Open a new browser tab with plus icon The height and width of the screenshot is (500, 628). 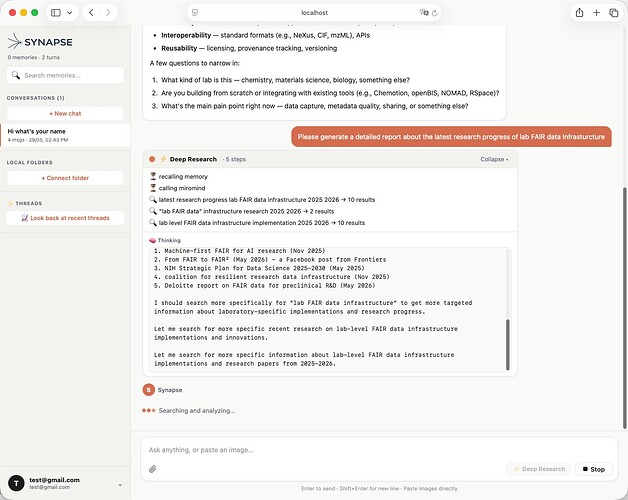point(596,13)
